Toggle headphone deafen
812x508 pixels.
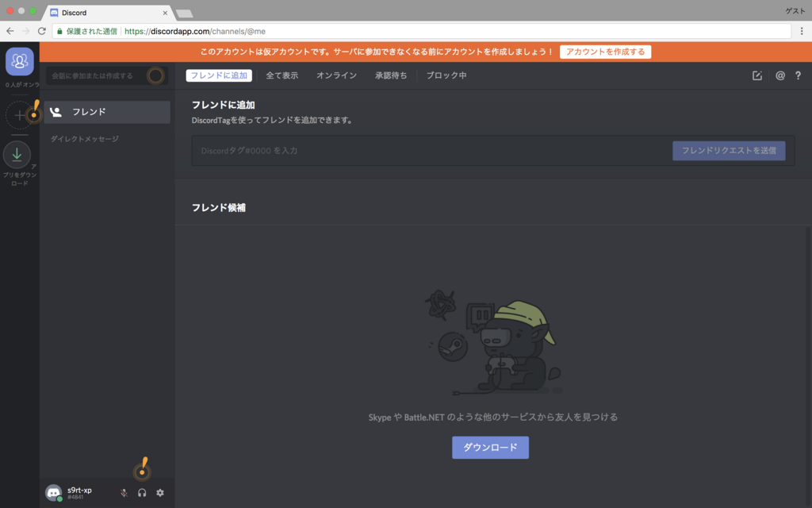[x=142, y=493]
